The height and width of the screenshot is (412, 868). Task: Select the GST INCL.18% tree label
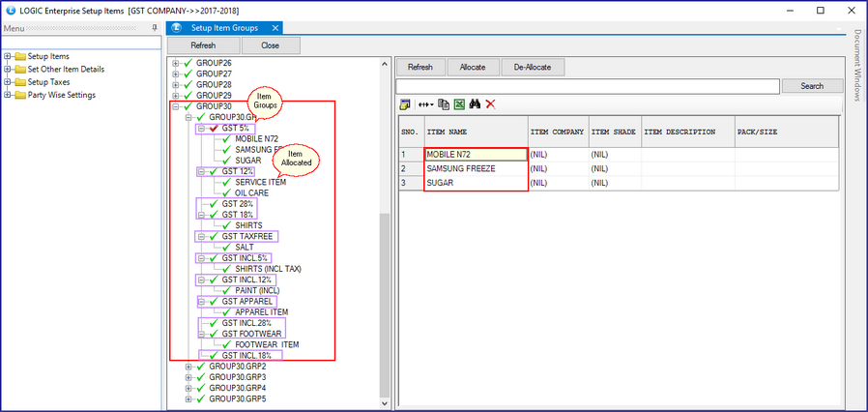pyautogui.click(x=246, y=355)
